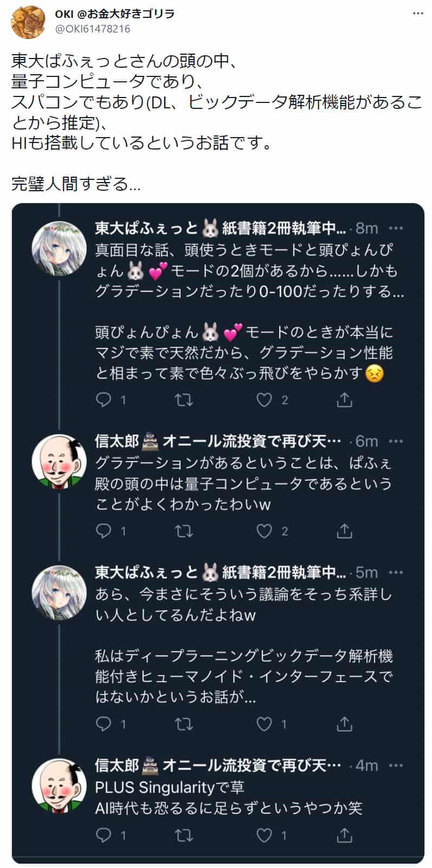This screenshot has height=868, width=432.
Task: Open the OKI @お金大好きゴリラ display name
Action: pos(115,14)
